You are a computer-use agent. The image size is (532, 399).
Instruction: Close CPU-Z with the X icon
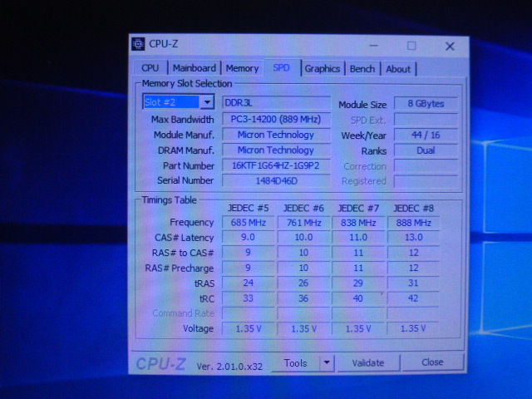[450, 47]
